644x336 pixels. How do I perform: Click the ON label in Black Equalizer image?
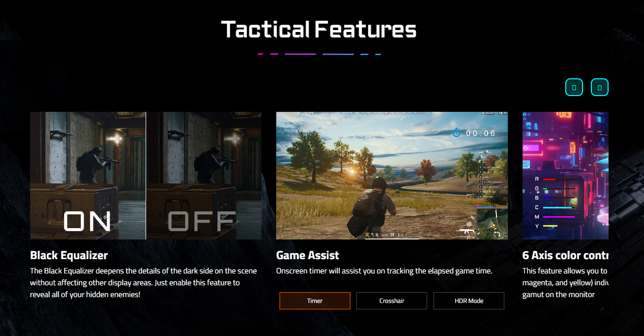point(87,222)
